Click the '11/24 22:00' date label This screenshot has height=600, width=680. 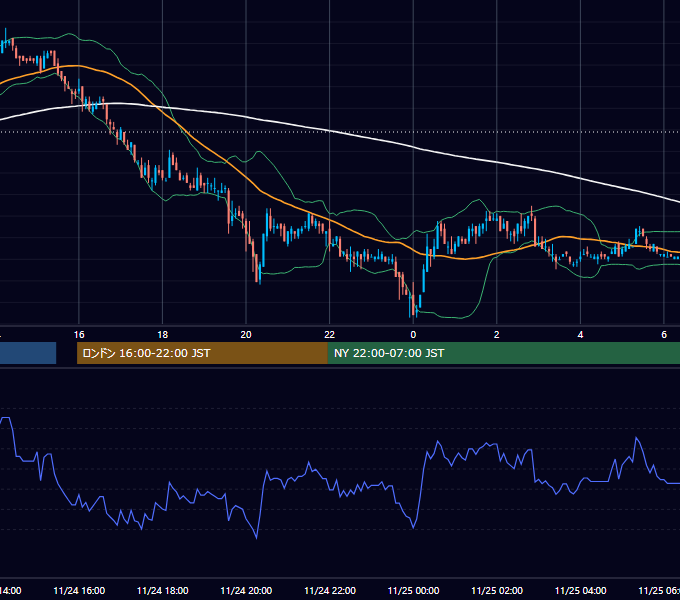(330, 590)
